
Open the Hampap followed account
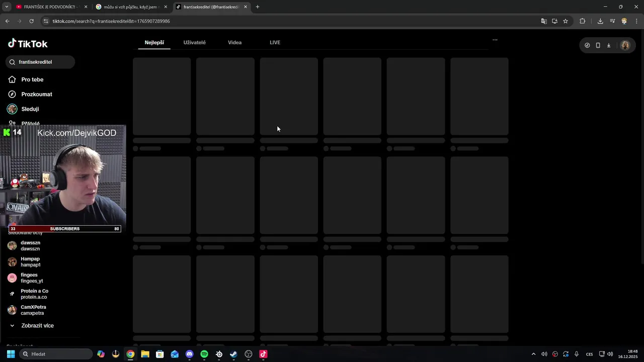point(30,262)
